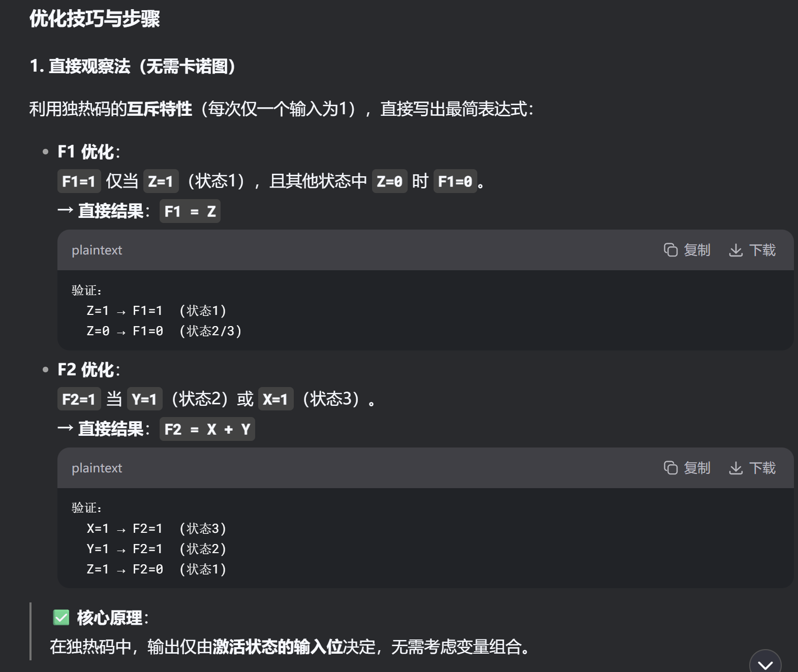
Task: Click the green checkmark beside 核心原理
Action: pos(61,618)
